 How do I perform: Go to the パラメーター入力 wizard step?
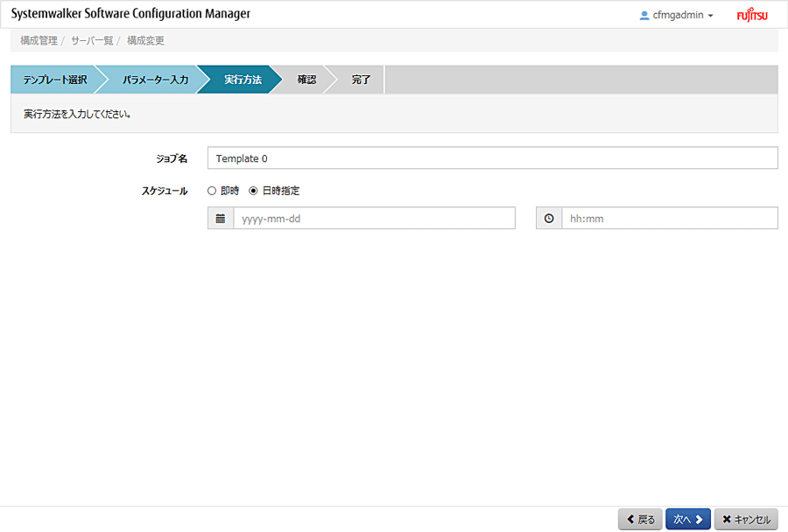pos(155,80)
